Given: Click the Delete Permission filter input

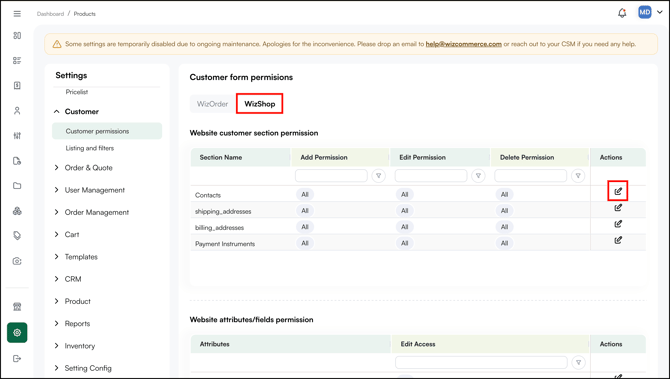Looking at the screenshot, I should pyautogui.click(x=531, y=176).
